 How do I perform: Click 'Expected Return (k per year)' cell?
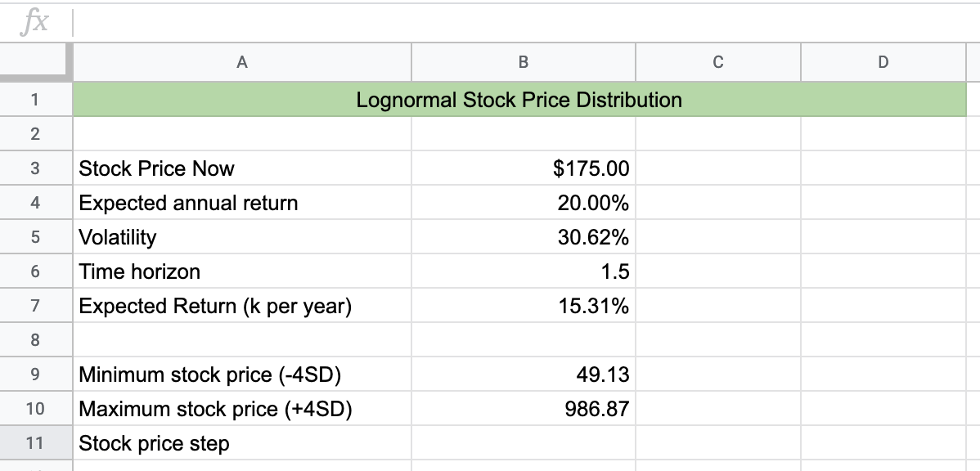coord(242,306)
